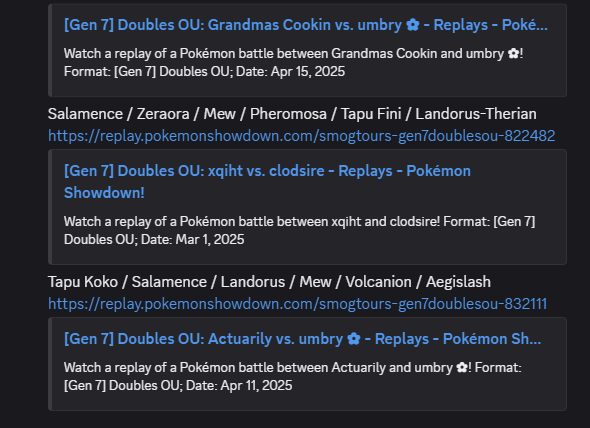Image resolution: width=590 pixels, height=428 pixels.
Task: Open the Actuarily vs. umbry embed title
Action: tap(303, 339)
